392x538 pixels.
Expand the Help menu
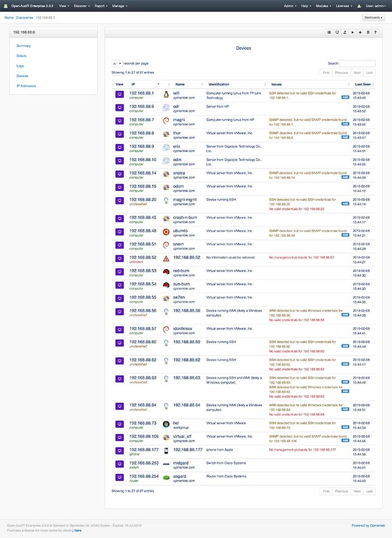[306, 6]
